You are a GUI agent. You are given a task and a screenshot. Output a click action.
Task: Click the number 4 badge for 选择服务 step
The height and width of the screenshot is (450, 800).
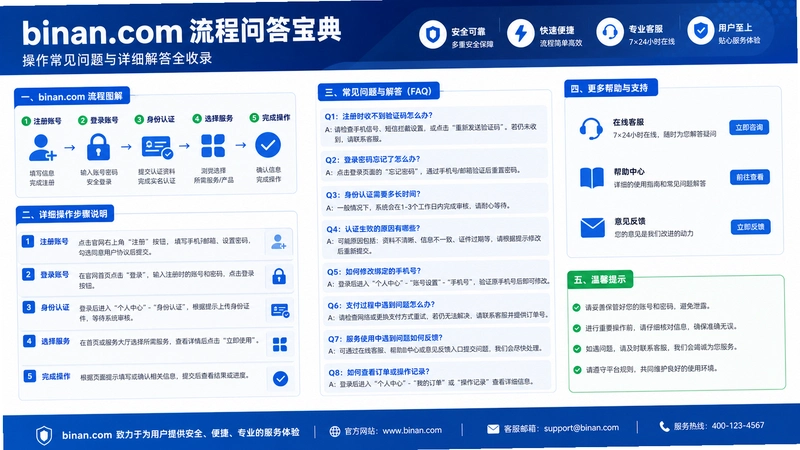click(x=29, y=341)
